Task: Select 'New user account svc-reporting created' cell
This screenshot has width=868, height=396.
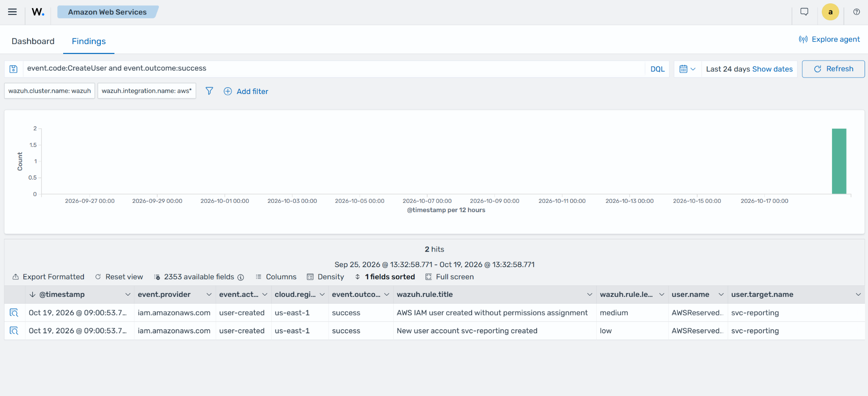Action: pos(495,331)
